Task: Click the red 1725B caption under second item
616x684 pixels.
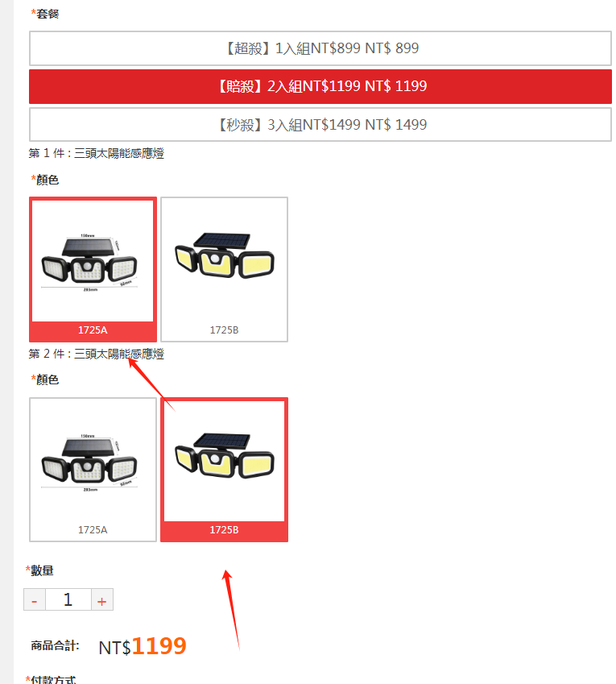Action: [224, 530]
